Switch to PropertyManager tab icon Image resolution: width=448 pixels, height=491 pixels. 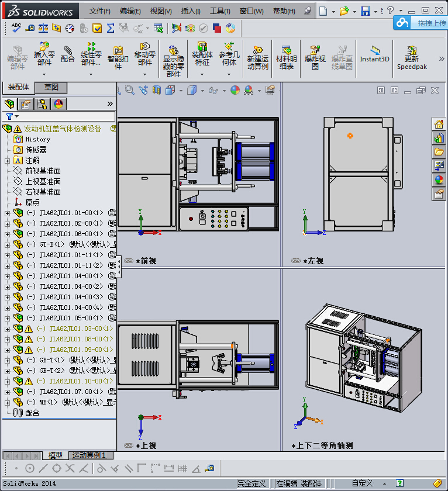26,103
